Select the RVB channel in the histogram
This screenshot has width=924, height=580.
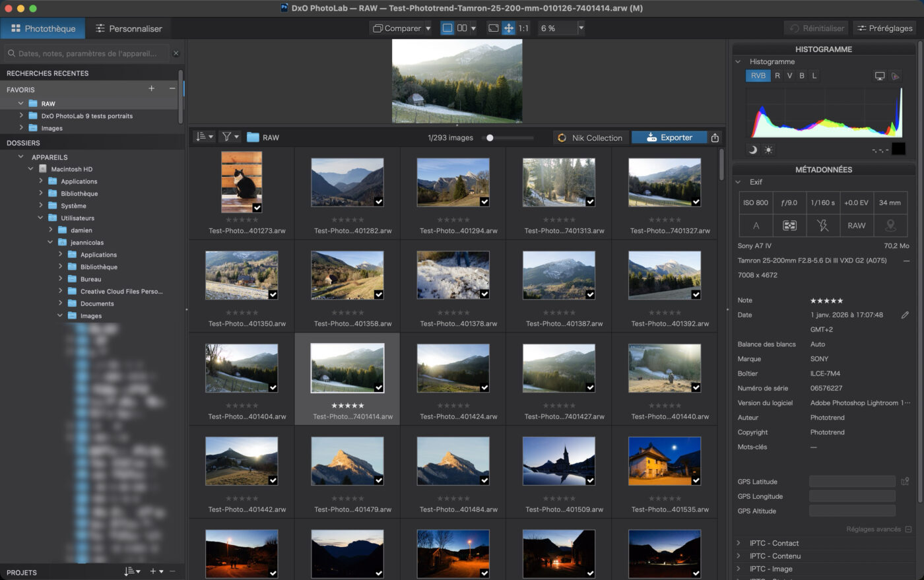pos(758,75)
